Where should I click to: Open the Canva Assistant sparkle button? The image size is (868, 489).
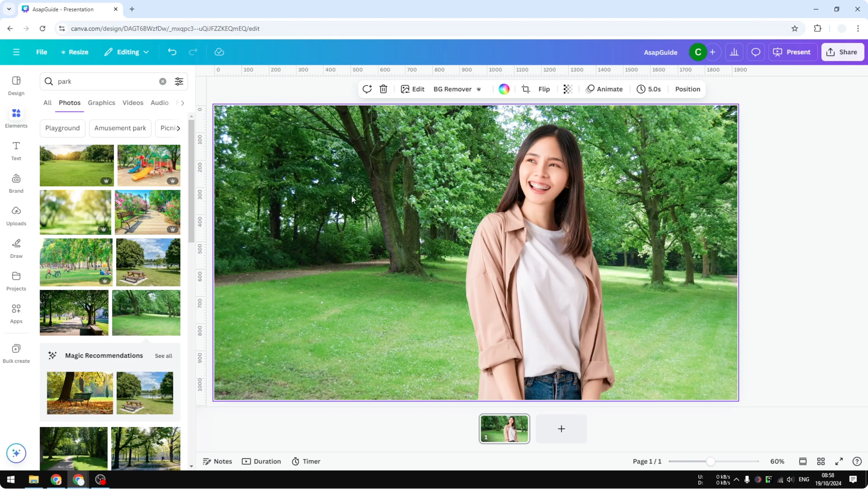pyautogui.click(x=16, y=453)
